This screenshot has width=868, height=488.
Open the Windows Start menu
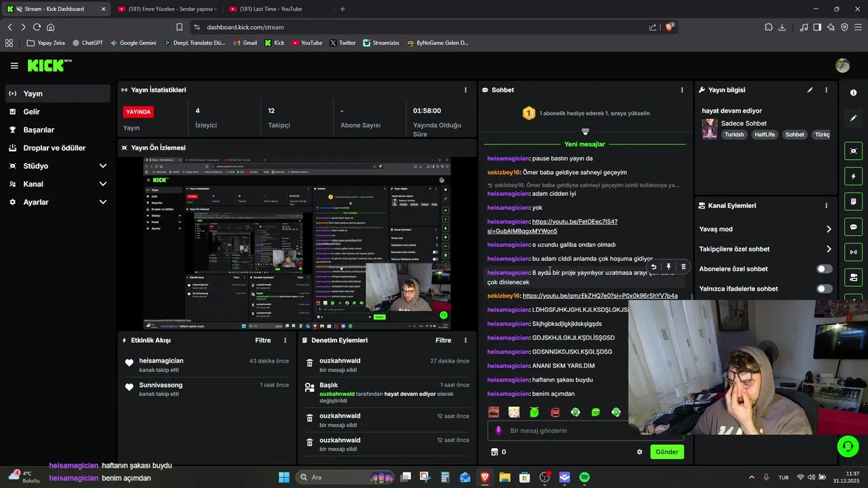(284, 477)
